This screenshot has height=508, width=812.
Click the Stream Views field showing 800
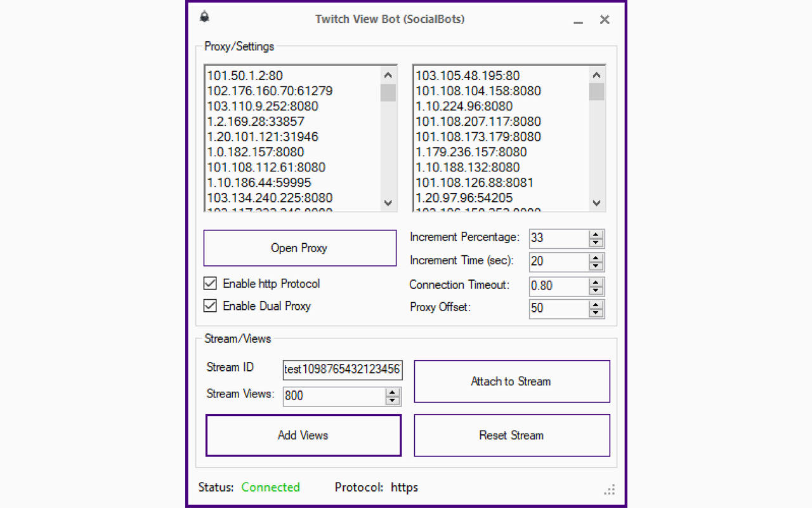[x=334, y=396]
